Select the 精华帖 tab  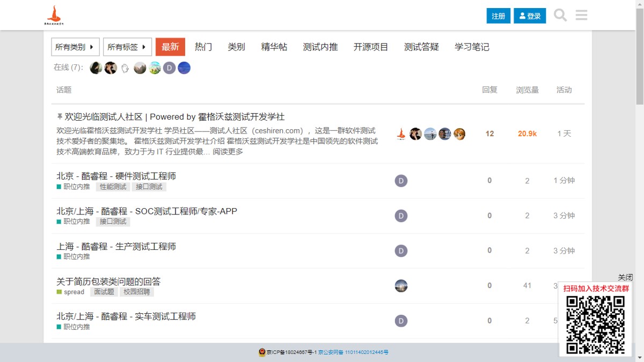point(274,47)
